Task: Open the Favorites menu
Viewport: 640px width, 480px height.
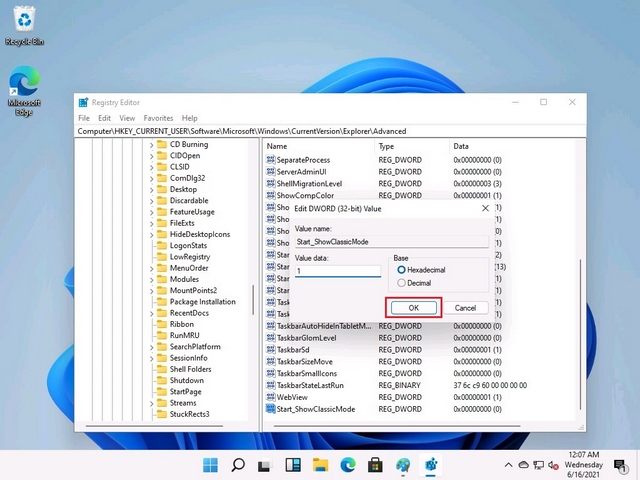Action: pos(158,118)
